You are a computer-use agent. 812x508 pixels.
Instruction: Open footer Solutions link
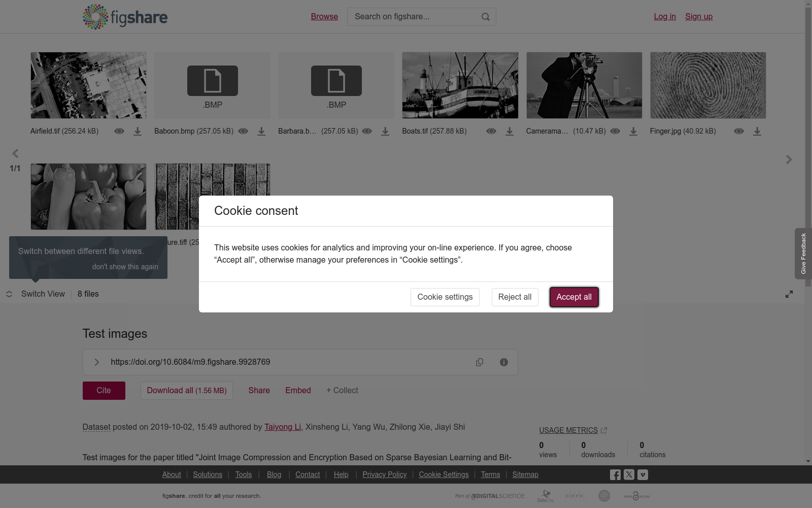[208, 474]
